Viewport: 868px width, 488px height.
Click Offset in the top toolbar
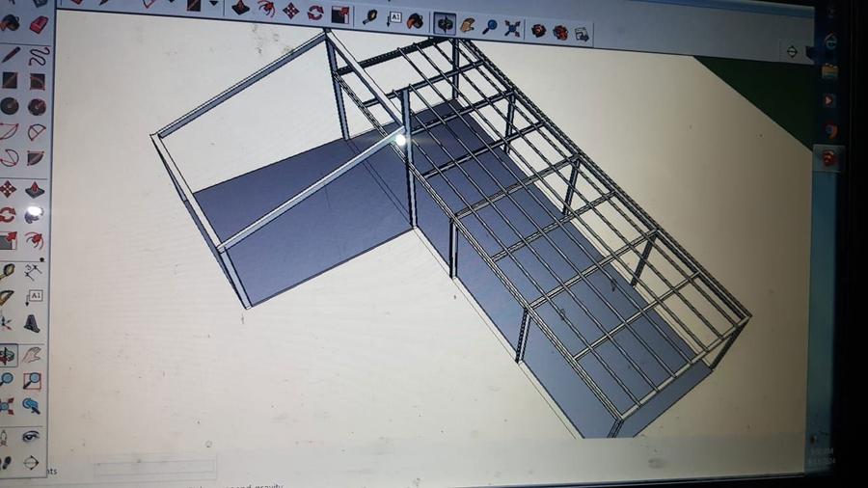(x=266, y=9)
